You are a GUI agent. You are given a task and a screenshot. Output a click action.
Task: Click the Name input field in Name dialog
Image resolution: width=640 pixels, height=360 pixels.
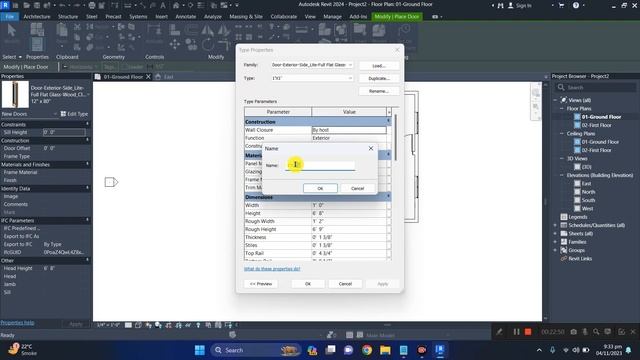pyautogui.click(x=320, y=165)
